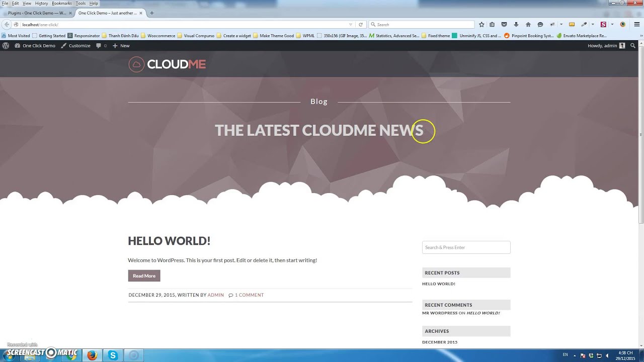Open the Hello World! post title
This screenshot has width=644, height=362.
[169, 240]
